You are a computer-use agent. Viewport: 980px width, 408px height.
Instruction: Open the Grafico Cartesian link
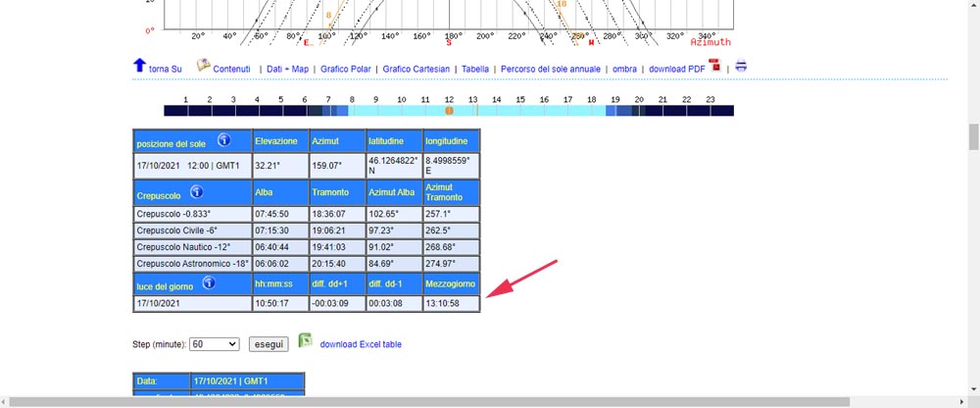tap(416, 70)
